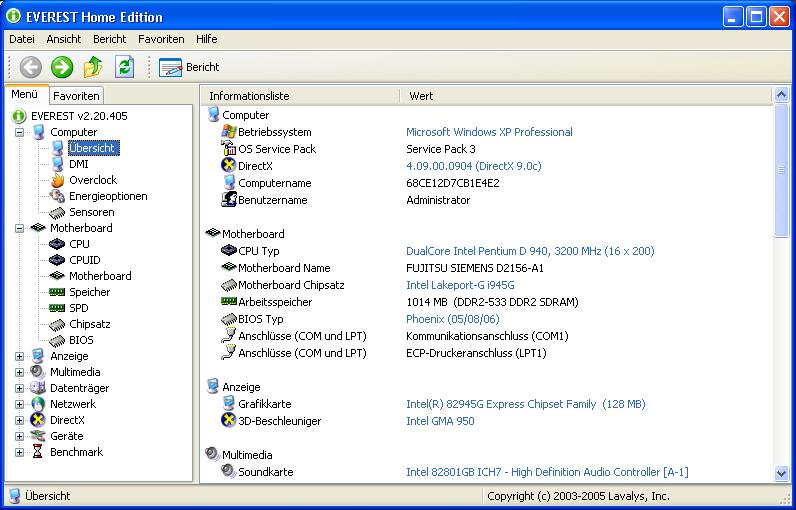
Task: Expand the Anzeige tree node
Action: pos(19,356)
